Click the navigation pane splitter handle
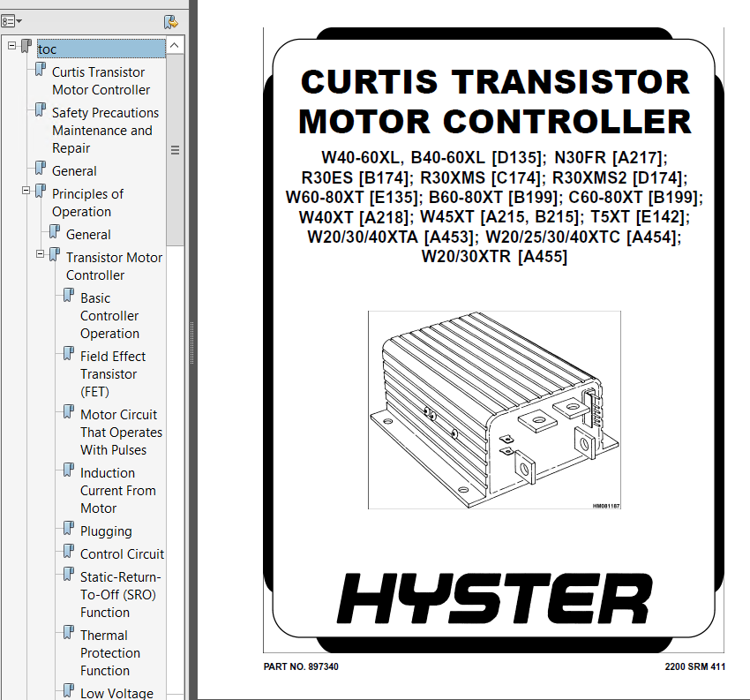 coord(192,343)
